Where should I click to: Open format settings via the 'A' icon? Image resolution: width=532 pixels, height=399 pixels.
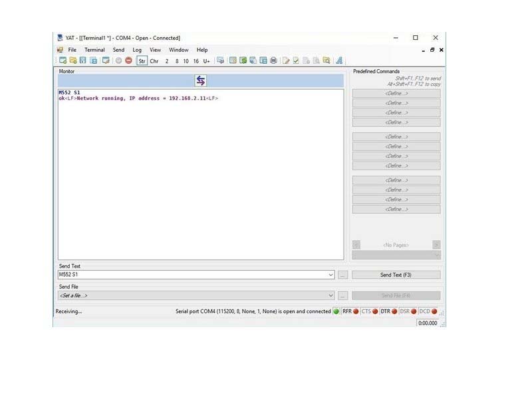click(339, 60)
